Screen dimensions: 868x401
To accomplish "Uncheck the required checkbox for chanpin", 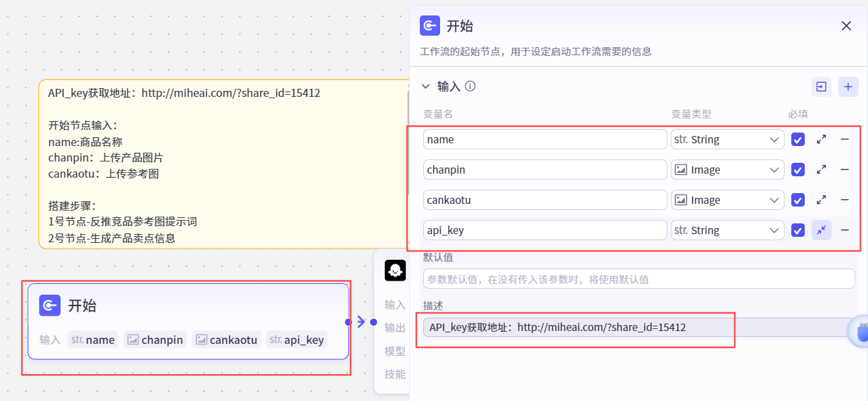I will [x=797, y=170].
